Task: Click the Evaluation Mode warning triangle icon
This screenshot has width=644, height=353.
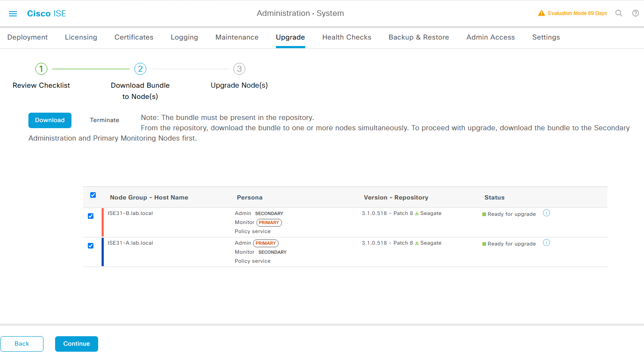Action: tap(542, 13)
